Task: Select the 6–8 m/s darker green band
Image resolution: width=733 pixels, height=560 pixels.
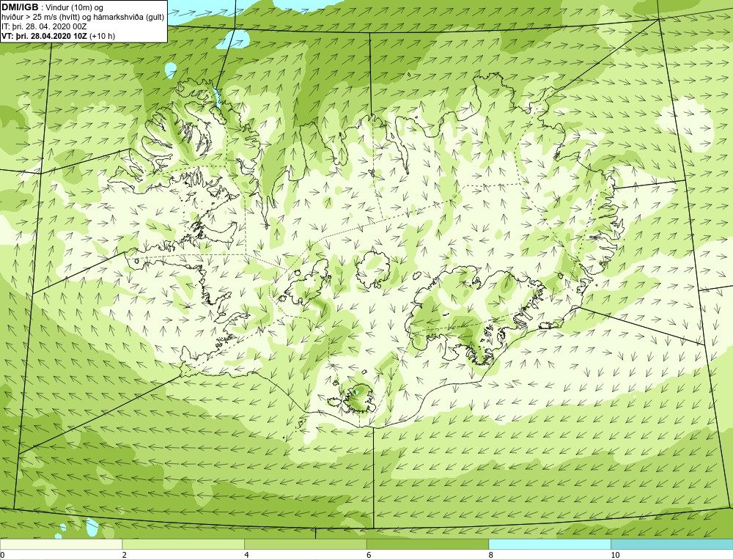Action: click(427, 544)
